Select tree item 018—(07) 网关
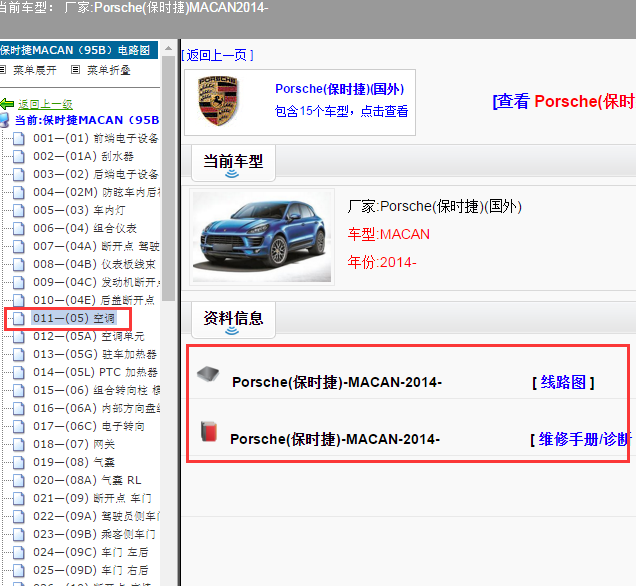This screenshot has width=636, height=586. click(x=74, y=444)
